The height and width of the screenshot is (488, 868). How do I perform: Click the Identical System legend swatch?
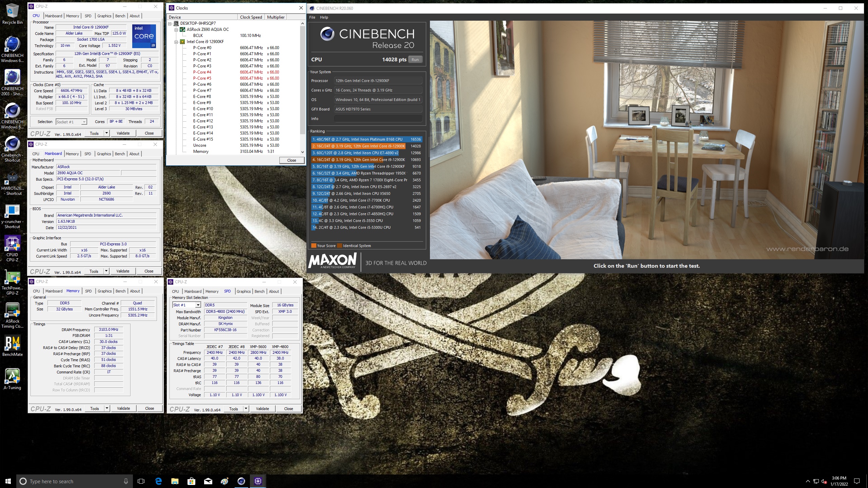[339, 246]
